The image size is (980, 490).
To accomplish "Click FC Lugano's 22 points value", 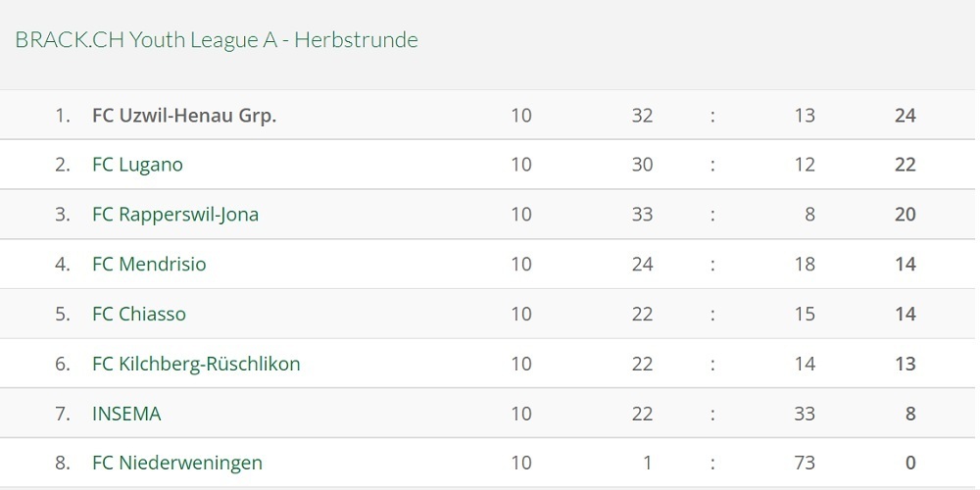I will pyautogui.click(x=905, y=165).
